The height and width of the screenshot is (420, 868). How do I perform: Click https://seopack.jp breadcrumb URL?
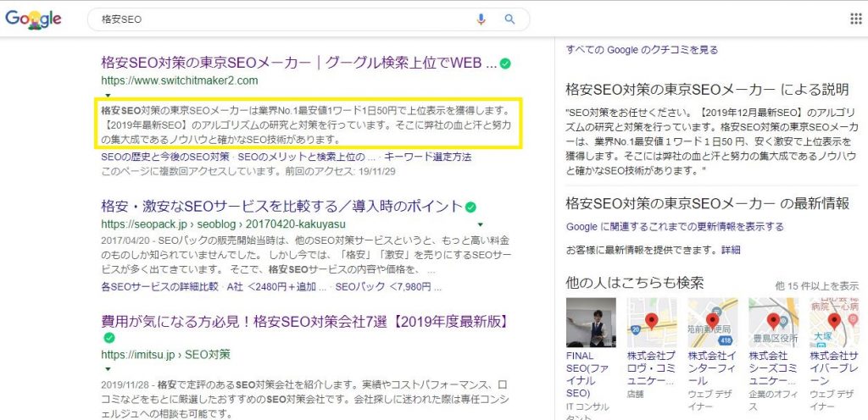pyautogui.click(x=224, y=224)
